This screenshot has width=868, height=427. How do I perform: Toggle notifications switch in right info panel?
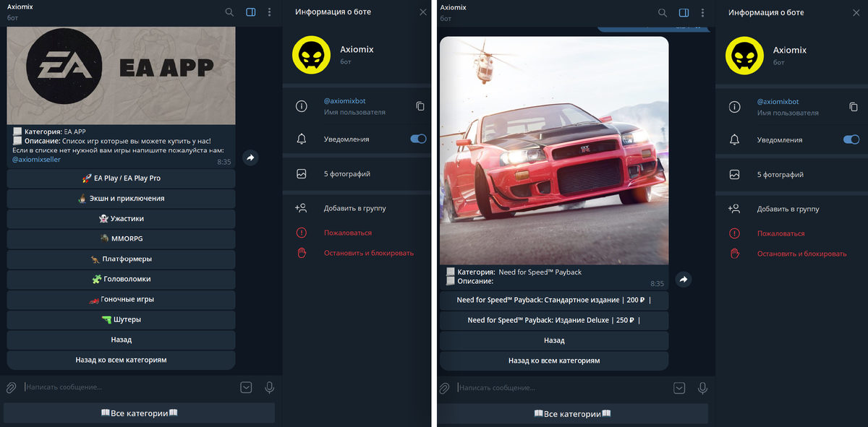tap(851, 139)
